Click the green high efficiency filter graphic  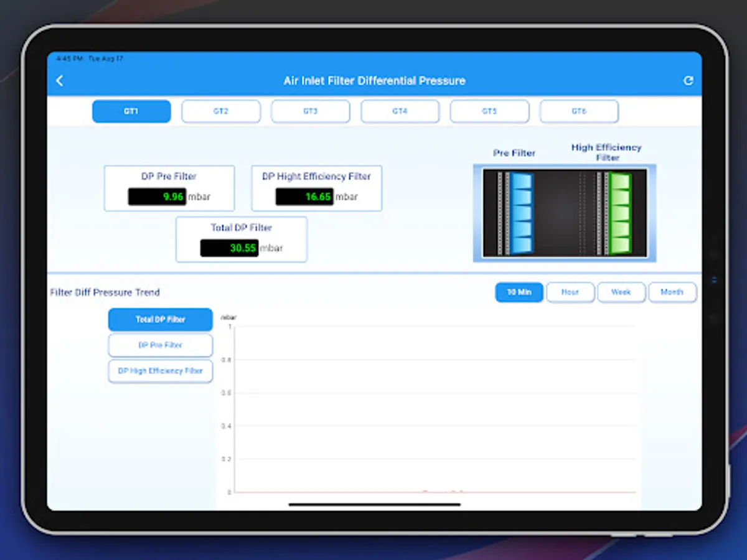(620, 213)
